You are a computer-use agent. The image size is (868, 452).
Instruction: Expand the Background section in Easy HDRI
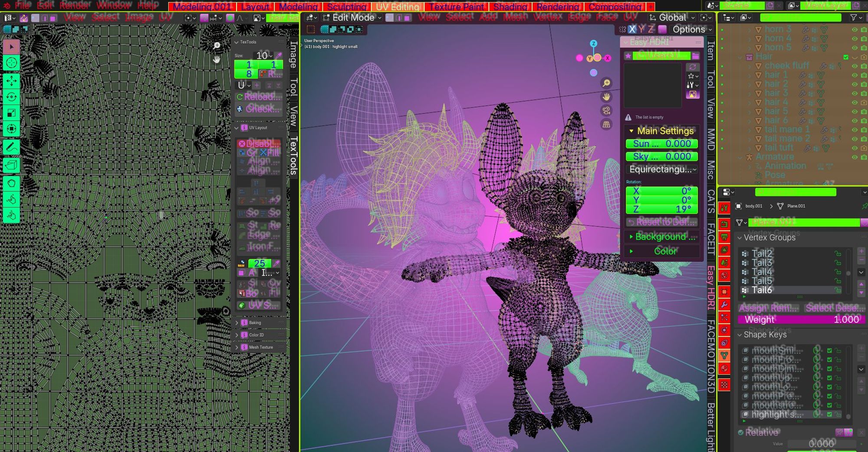coord(661,237)
